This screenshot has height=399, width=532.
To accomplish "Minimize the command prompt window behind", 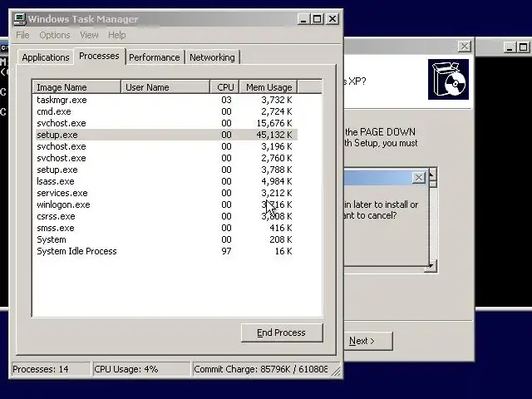I will coord(510,47).
